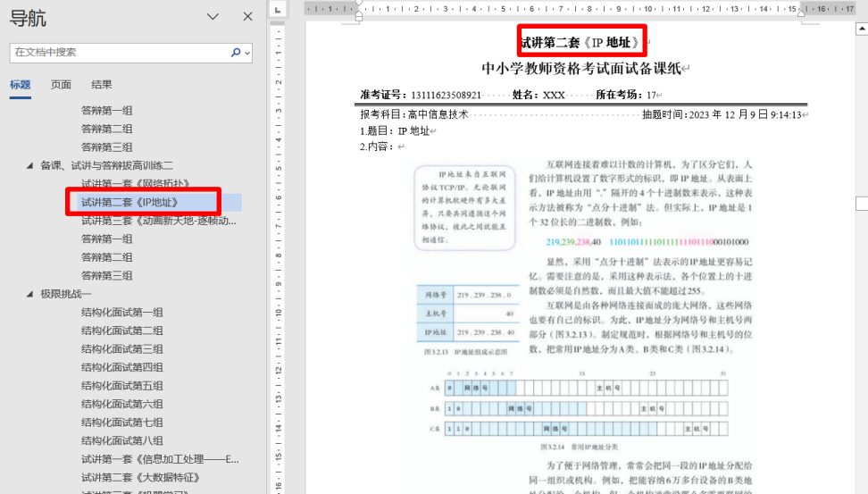Navigate to 结构化面试第八组 heading
Image resolution: width=868 pixels, height=494 pixels.
121,440
